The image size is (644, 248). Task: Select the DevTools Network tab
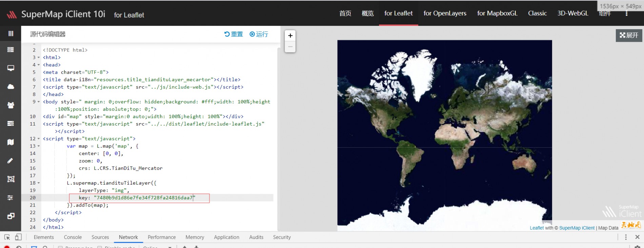(128, 237)
